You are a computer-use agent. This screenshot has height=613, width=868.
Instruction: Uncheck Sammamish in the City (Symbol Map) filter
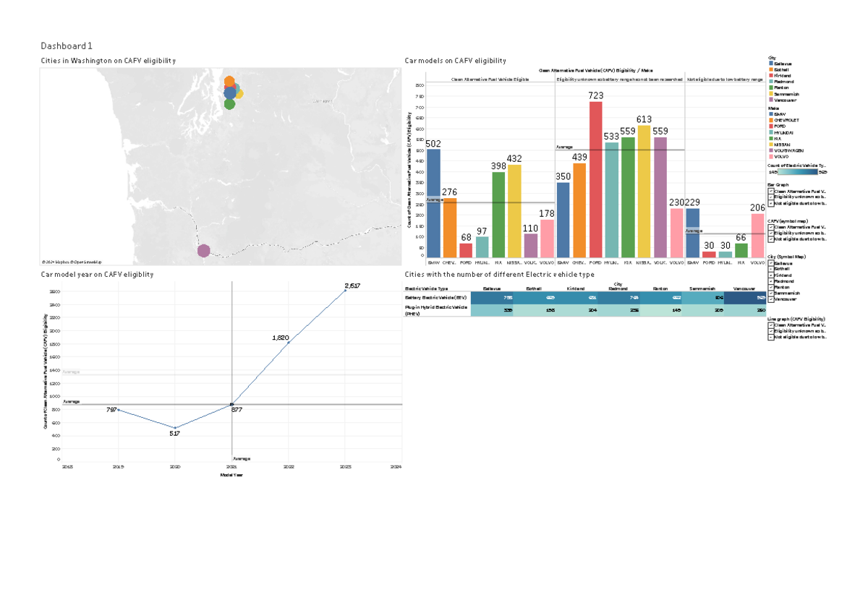771,293
